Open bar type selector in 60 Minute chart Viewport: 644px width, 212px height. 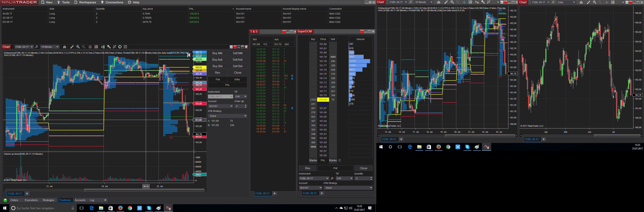438,2
